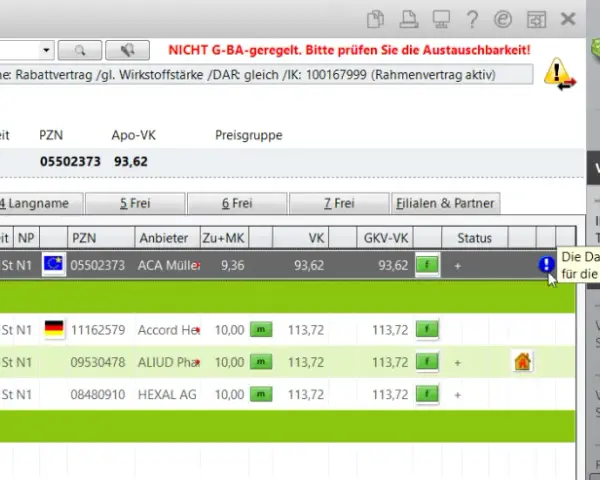Image resolution: width=600 pixels, height=480 pixels.
Task: Sort by the VK column header
Action: click(x=300, y=238)
